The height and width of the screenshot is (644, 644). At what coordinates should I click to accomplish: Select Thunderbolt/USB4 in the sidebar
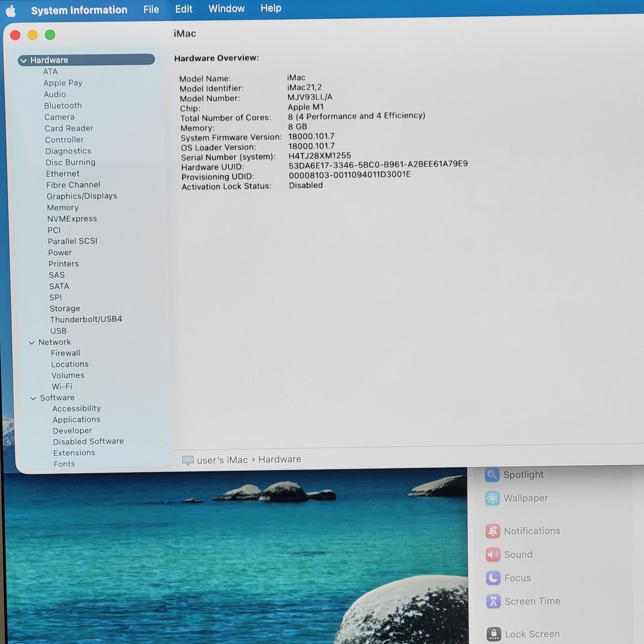[86, 320]
